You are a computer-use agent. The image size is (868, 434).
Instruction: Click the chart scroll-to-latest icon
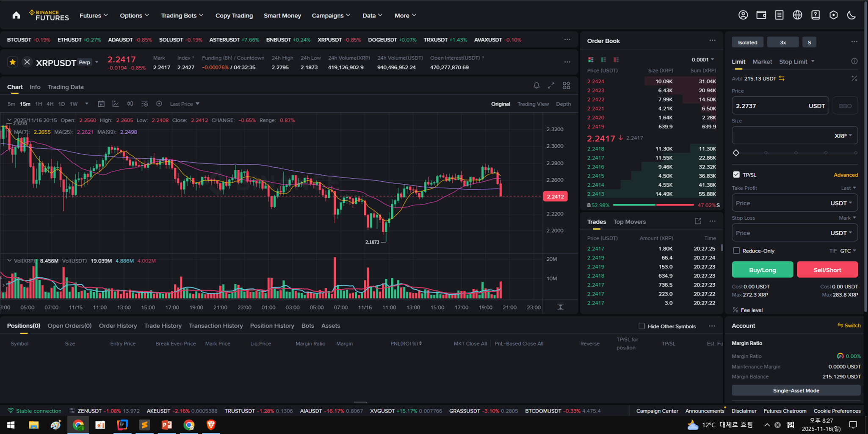(x=560, y=307)
